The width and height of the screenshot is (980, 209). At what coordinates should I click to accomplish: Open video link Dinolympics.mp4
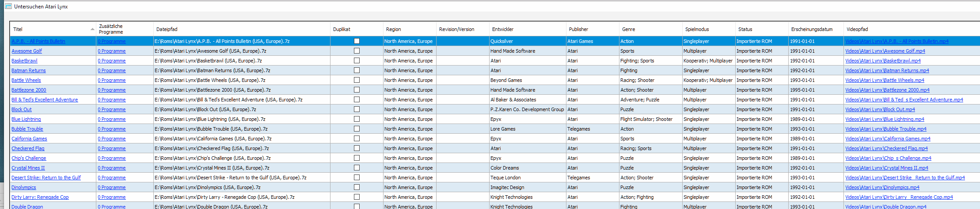tap(882, 187)
